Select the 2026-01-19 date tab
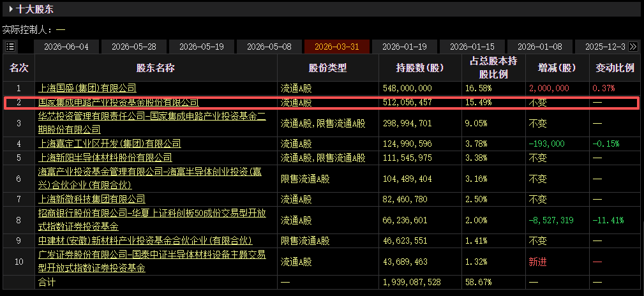Viewport: 644px width, 296px height. coord(405,47)
